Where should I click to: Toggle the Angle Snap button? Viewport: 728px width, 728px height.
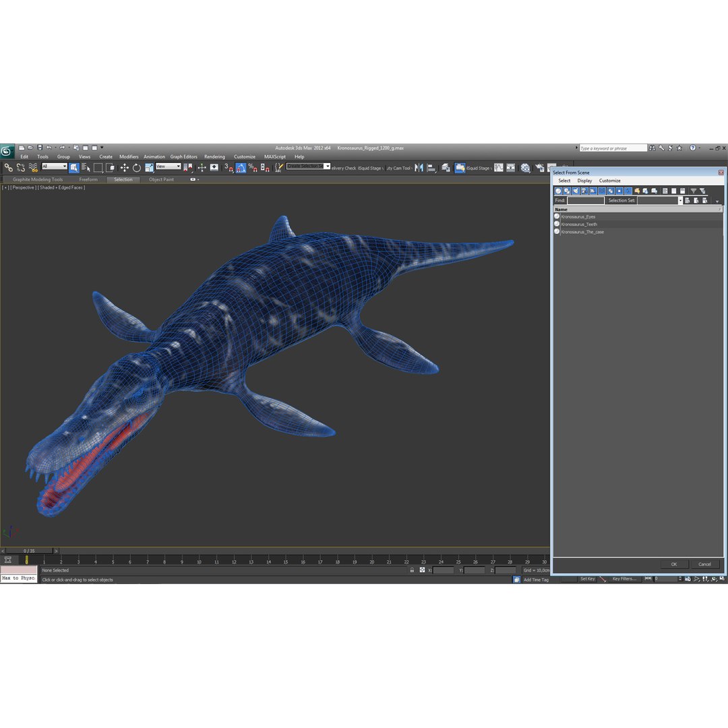pos(241,168)
